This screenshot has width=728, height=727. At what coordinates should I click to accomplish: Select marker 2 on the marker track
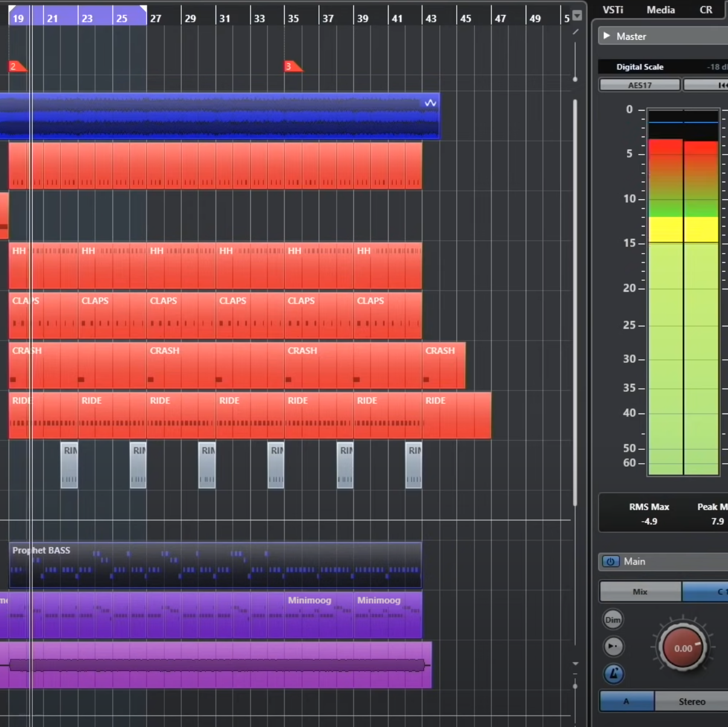point(18,66)
